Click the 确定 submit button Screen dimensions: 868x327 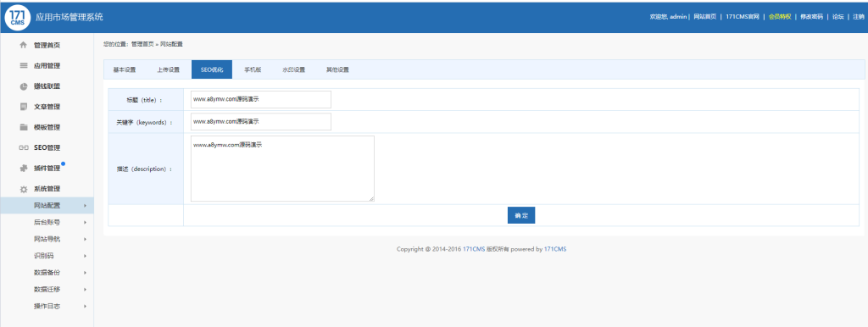click(521, 215)
